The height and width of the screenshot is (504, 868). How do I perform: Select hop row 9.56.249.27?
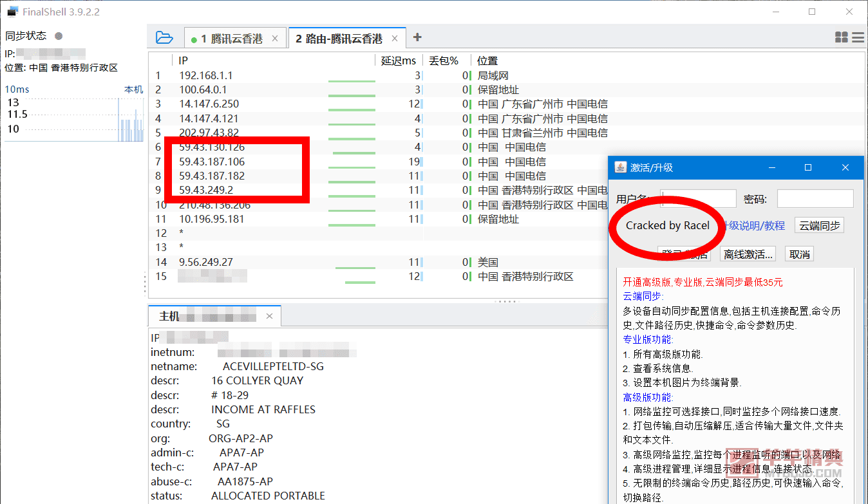point(379,262)
